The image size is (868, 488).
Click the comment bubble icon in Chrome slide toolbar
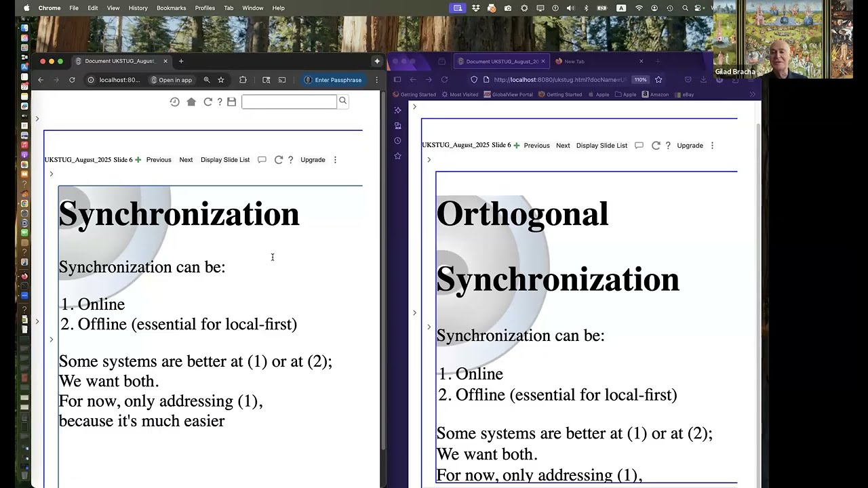pos(262,160)
